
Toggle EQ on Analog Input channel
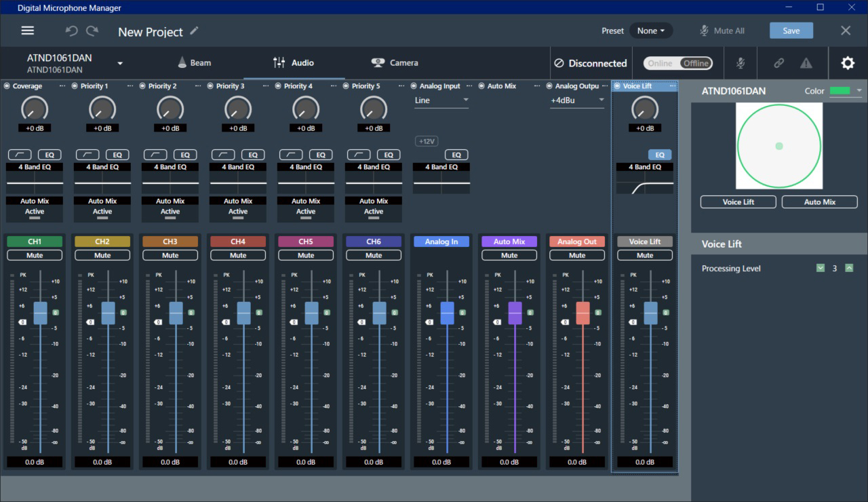click(x=456, y=155)
